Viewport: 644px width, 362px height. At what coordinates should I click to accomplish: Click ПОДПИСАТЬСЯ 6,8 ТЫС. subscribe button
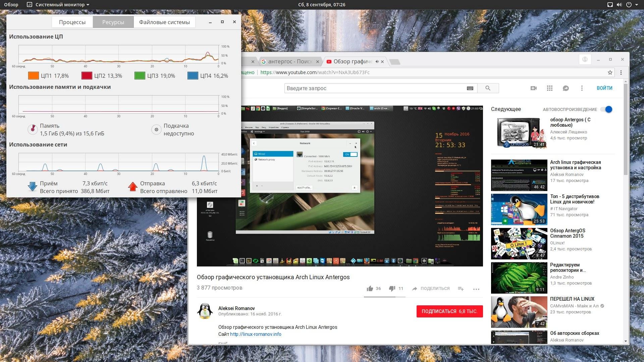click(449, 311)
